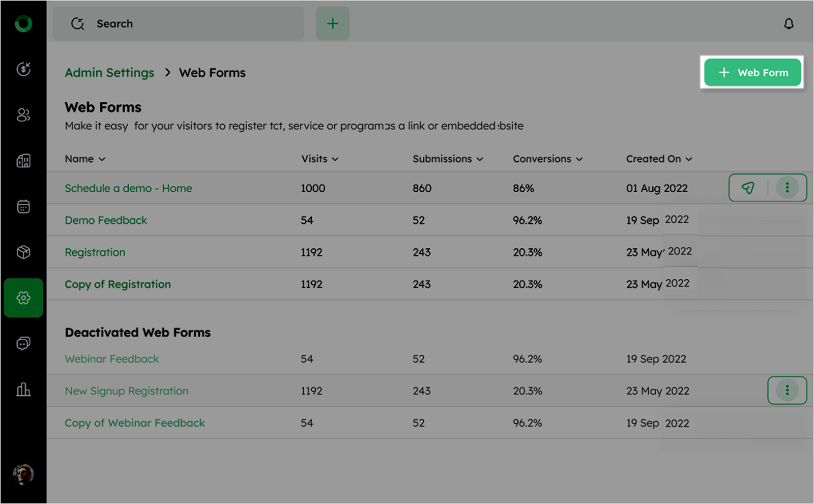Open the accounts building icon in sidebar
The width and height of the screenshot is (814, 504).
tap(23, 161)
